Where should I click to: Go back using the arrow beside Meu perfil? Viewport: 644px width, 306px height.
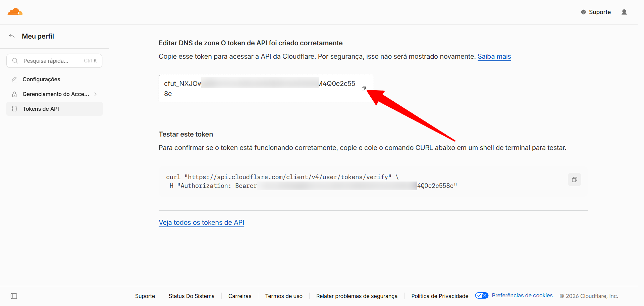(12, 36)
